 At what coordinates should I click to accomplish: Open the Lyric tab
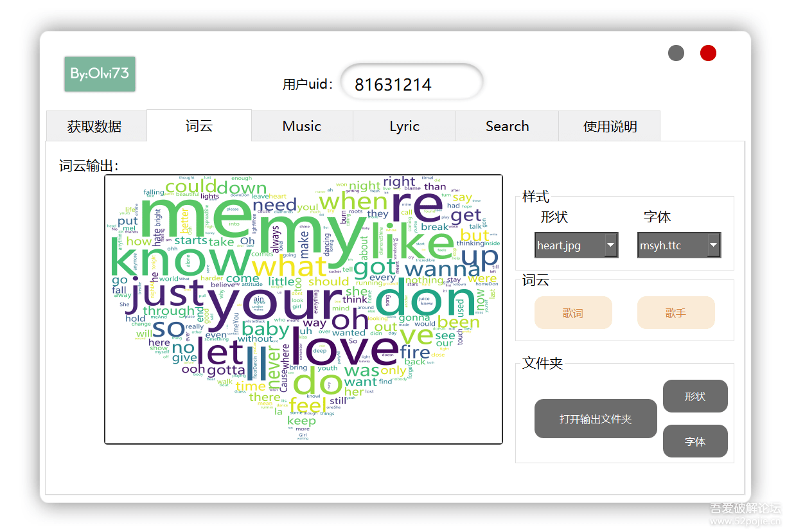(x=404, y=126)
